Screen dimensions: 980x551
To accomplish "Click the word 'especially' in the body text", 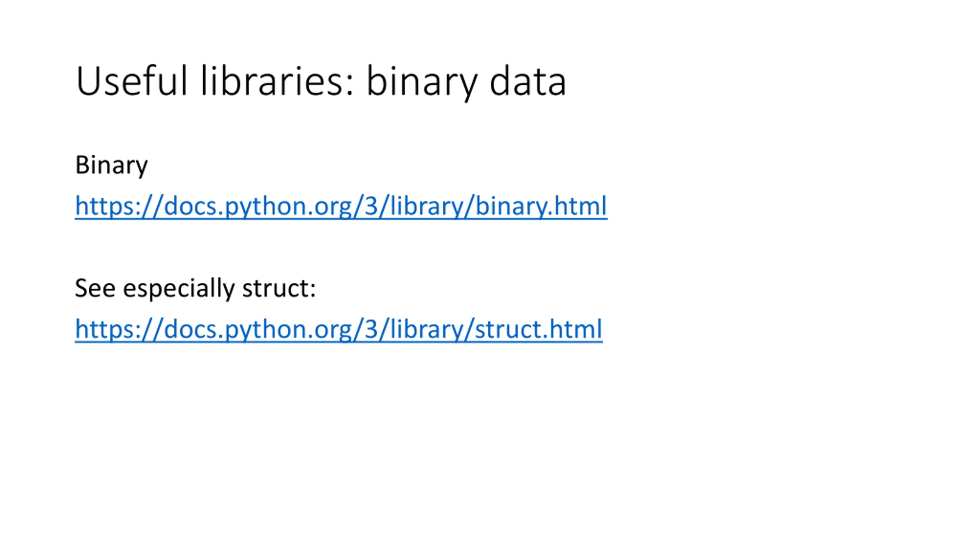I will [x=179, y=289].
